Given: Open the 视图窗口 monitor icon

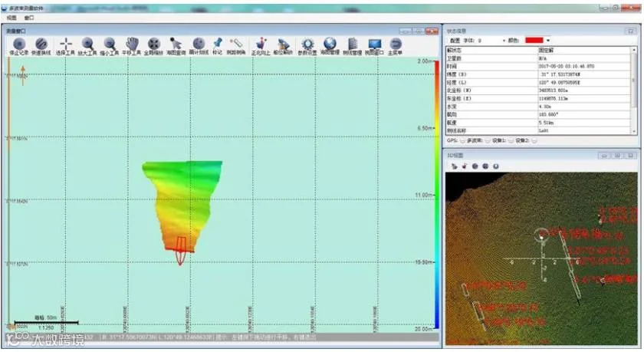Looking at the screenshot, I should 374,44.
